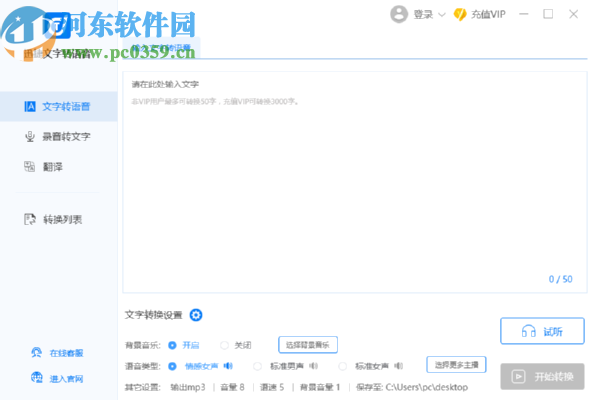Close the application window

coord(573,14)
